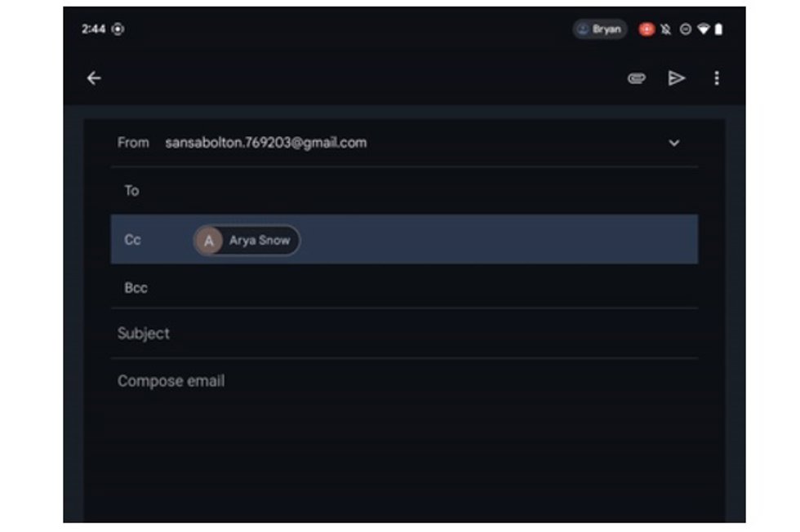Viewport: 800px width, 532px height.
Task: Click the battery status icon
Action: 718,29
